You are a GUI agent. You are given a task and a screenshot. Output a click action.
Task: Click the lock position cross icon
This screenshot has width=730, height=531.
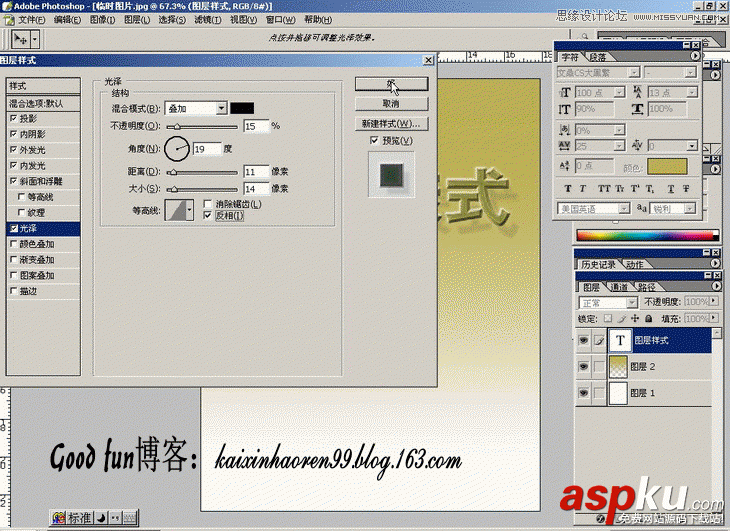click(x=635, y=318)
